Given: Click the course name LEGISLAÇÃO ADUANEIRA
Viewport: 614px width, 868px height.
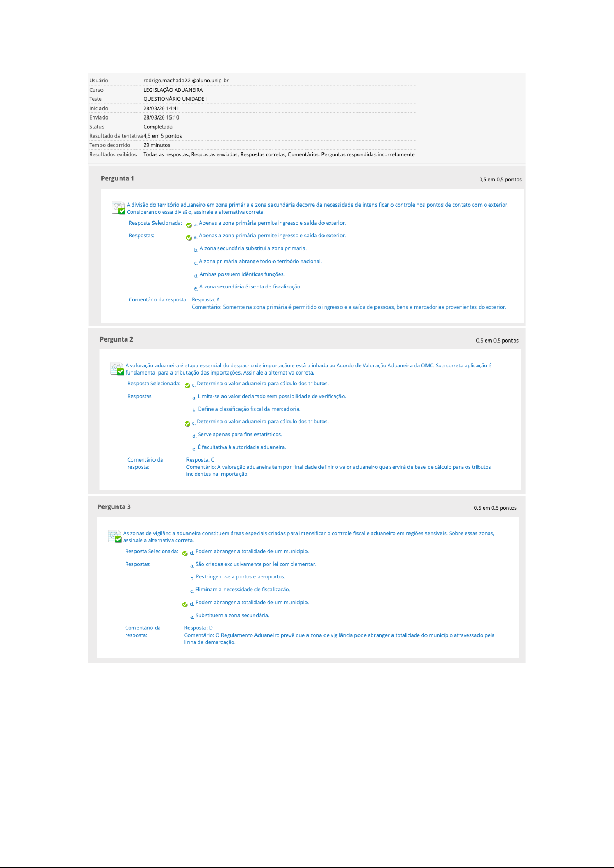Looking at the screenshot, I should click(x=173, y=90).
